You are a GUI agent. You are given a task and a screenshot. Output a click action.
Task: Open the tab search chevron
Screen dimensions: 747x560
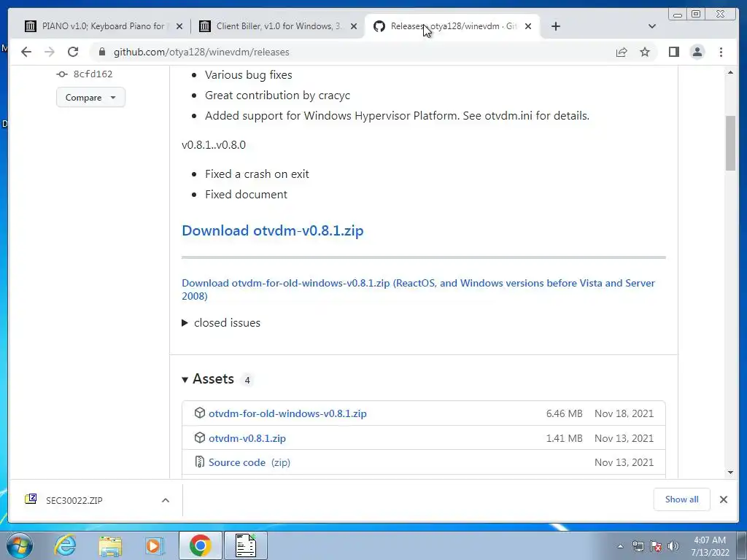[652, 26]
